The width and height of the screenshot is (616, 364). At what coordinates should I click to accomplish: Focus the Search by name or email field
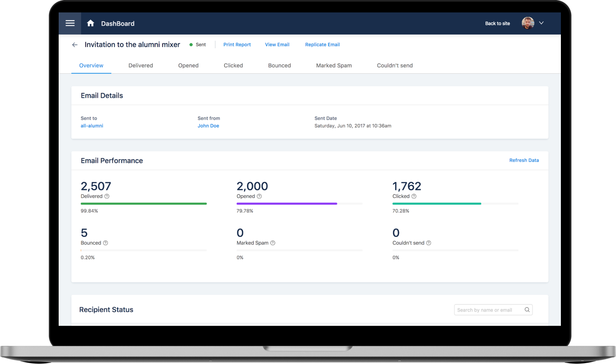488,310
